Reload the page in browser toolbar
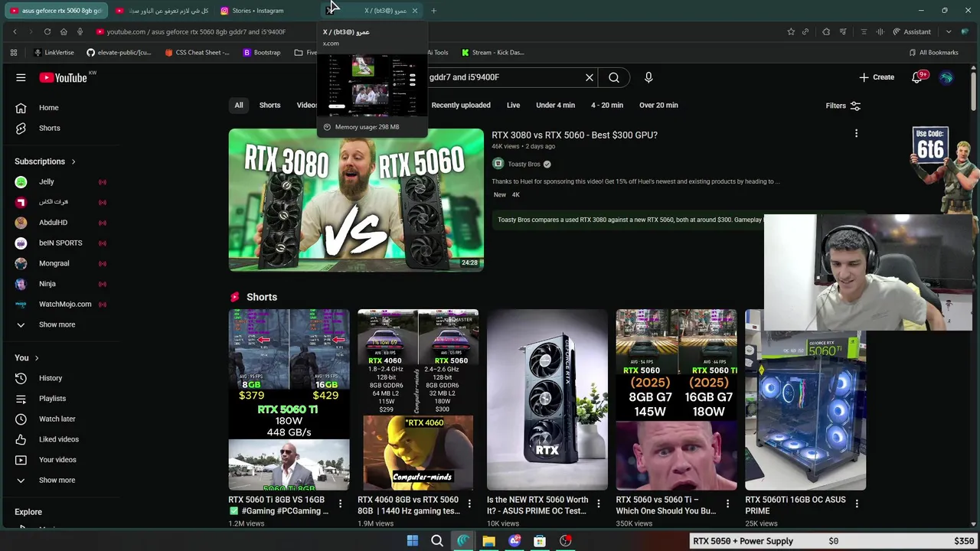Viewport: 980px width, 551px height. pos(47,31)
